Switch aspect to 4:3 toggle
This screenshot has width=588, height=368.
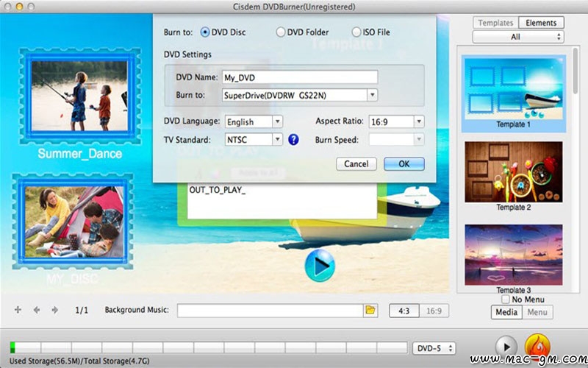pos(404,311)
